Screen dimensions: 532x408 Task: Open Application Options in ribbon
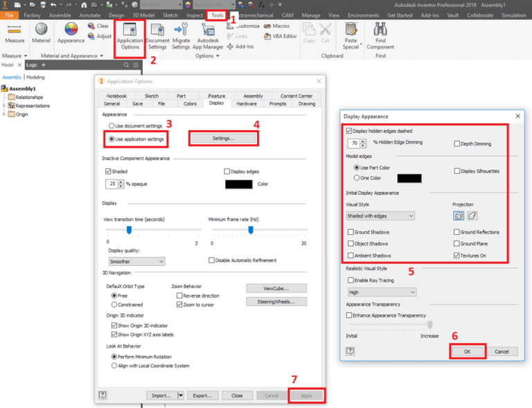(x=130, y=36)
